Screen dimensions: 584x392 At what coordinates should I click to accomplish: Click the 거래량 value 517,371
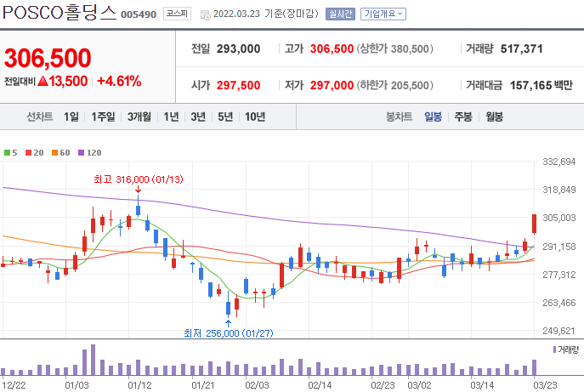pos(521,48)
